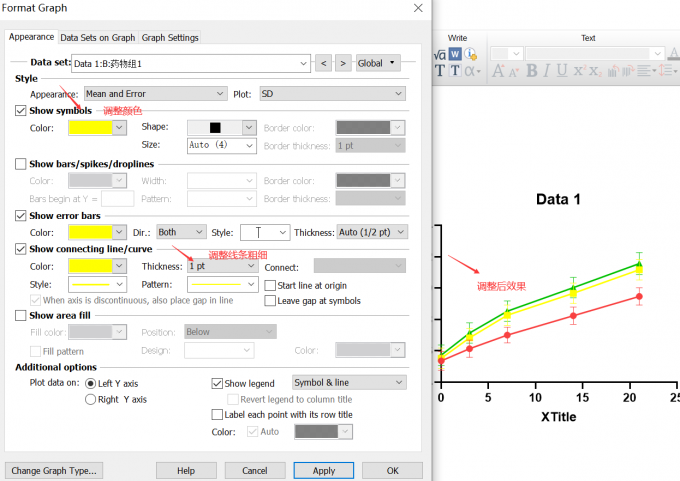Viewport: 680px width, 481px height.
Task: Click the Italic formatting icon
Action: point(547,71)
